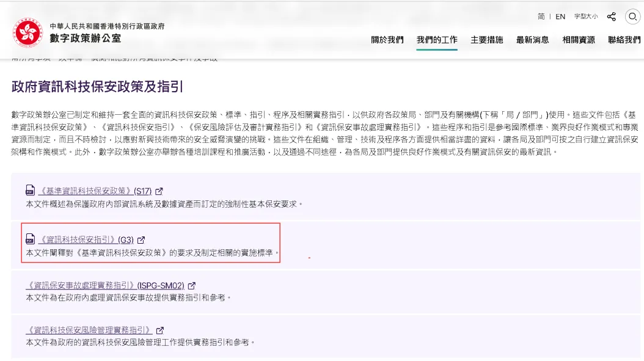Click the external link icon next to S17
Screen dimensions: 644x361
pos(159,191)
